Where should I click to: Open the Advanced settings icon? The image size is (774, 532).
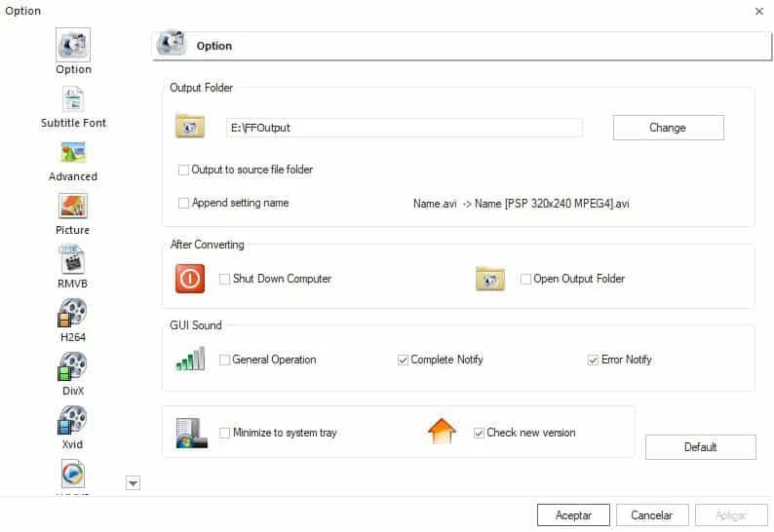coord(73,153)
